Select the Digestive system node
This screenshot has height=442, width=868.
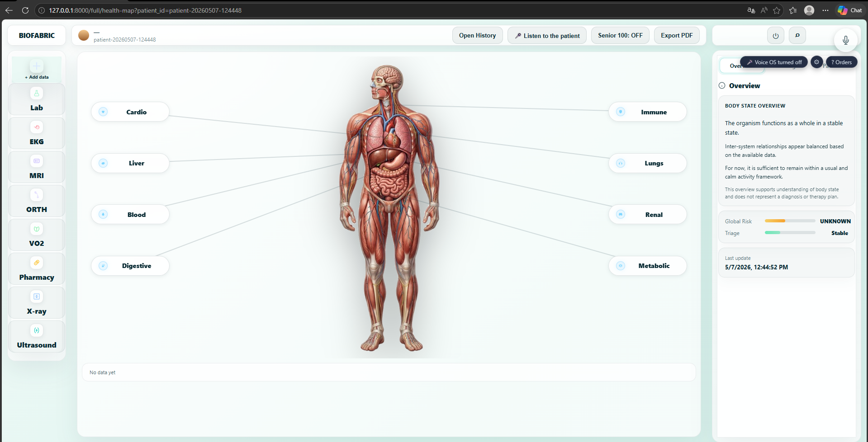point(130,266)
